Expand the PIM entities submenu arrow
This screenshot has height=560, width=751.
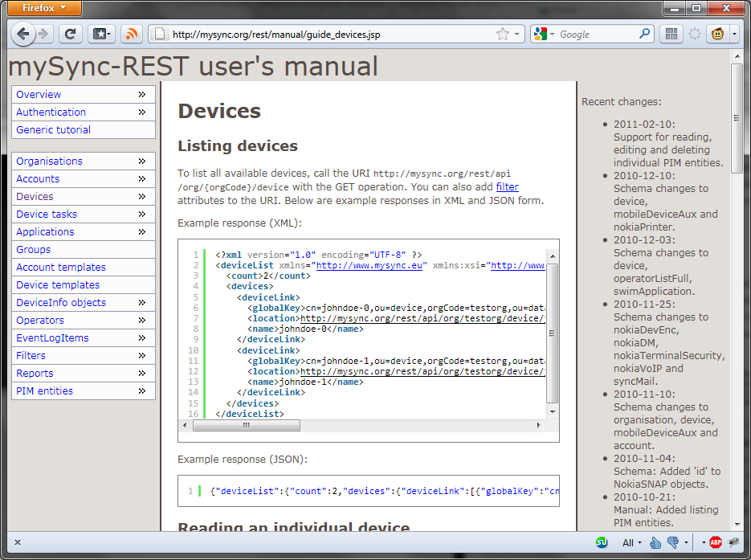(x=142, y=391)
